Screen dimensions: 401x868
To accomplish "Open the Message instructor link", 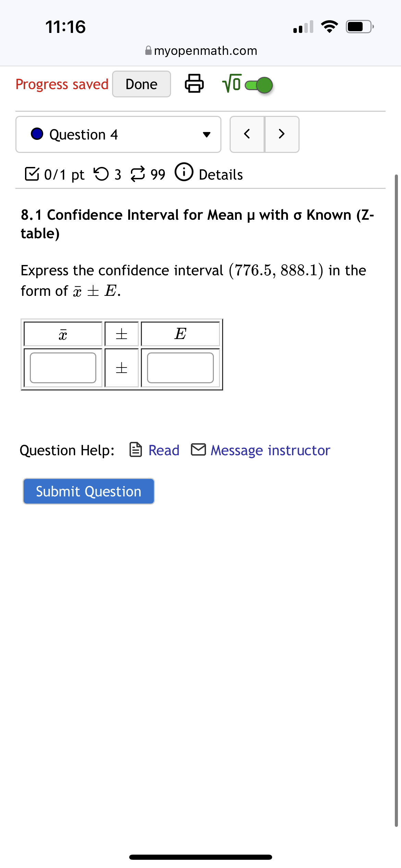I will coord(269,450).
